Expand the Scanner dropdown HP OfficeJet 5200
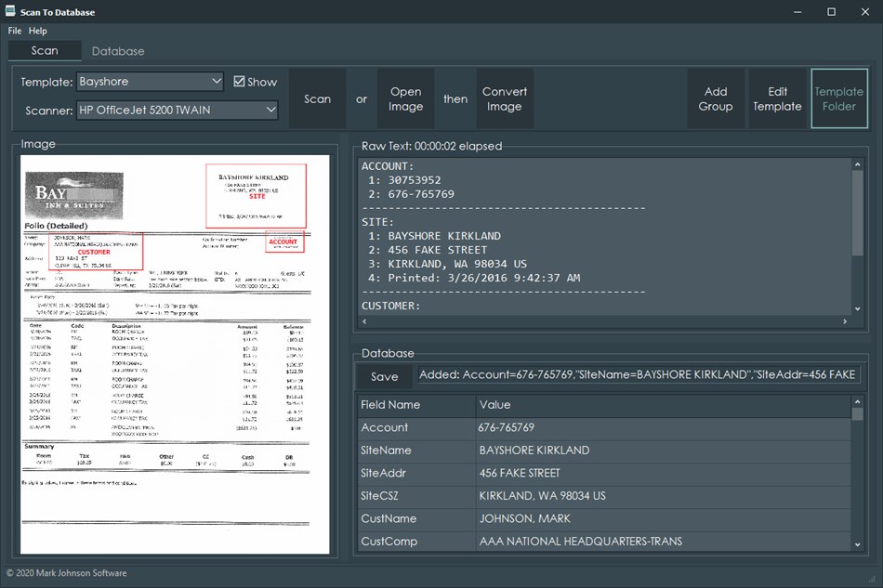The image size is (883, 588). [x=178, y=111]
